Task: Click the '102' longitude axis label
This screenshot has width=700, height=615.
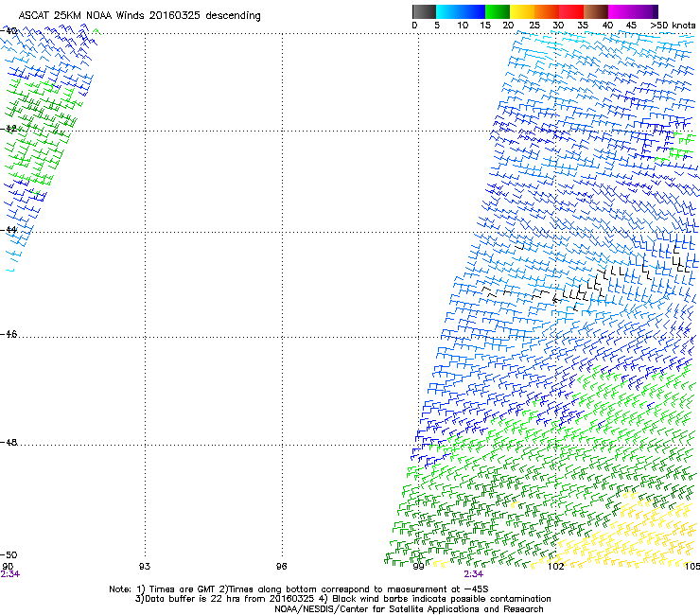Action: (555, 567)
